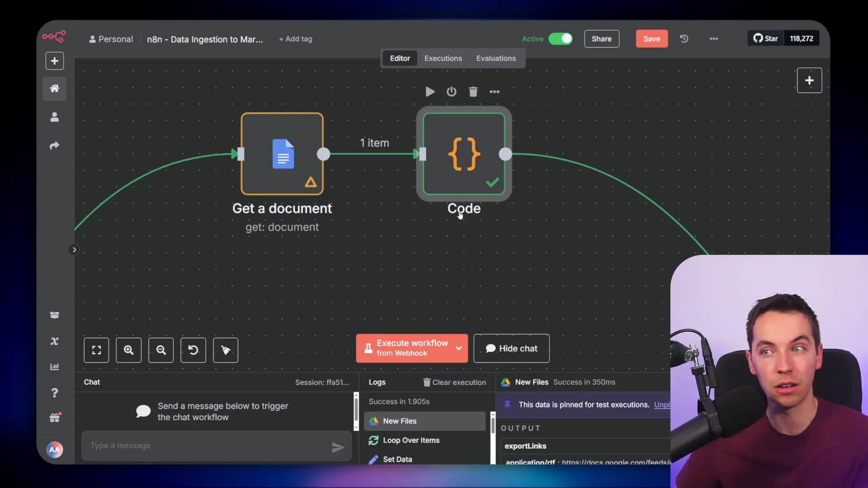
Task: Click Add tag
Action: click(296, 39)
